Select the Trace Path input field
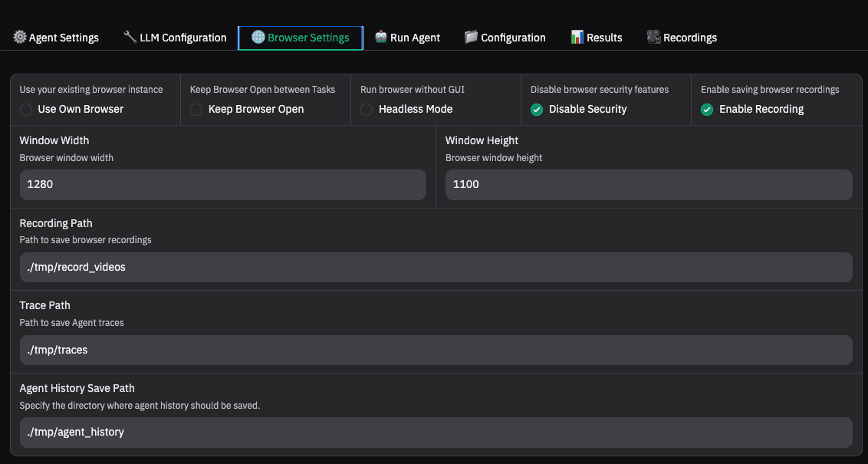 pos(436,350)
